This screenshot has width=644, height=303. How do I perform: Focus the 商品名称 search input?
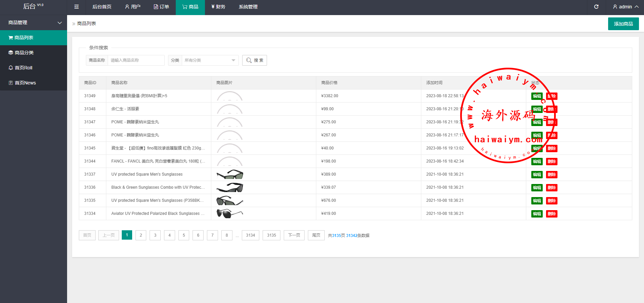tap(136, 60)
